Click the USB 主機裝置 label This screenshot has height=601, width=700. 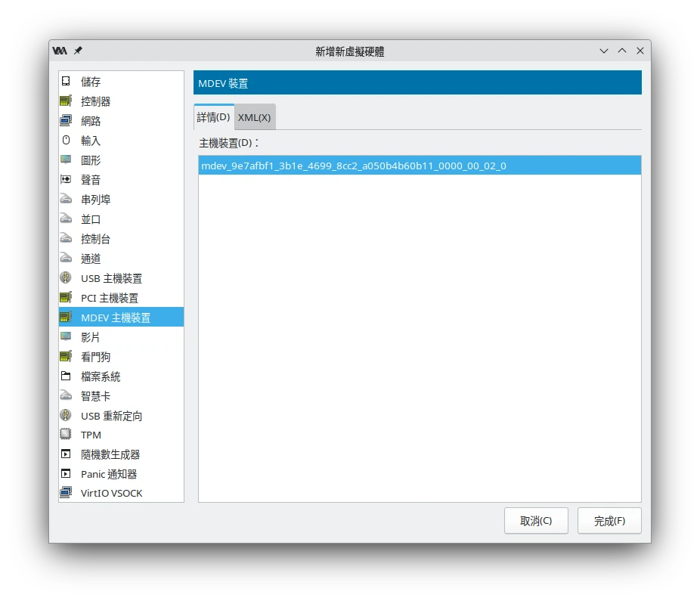(112, 278)
